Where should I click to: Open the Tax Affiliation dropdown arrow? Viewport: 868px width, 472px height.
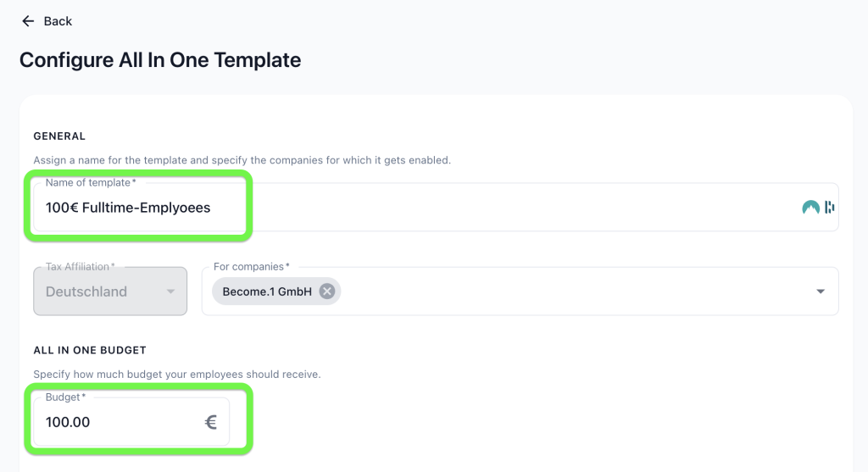[170, 291]
